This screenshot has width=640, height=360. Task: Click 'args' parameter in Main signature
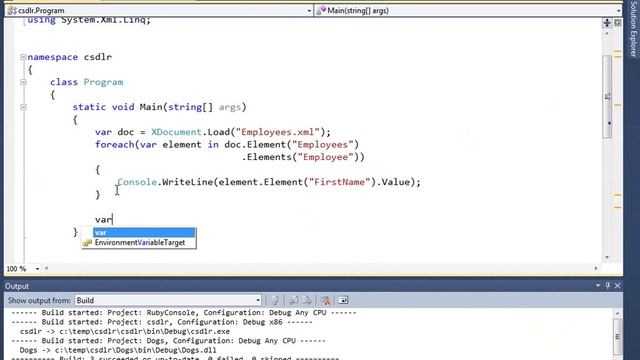click(230, 107)
